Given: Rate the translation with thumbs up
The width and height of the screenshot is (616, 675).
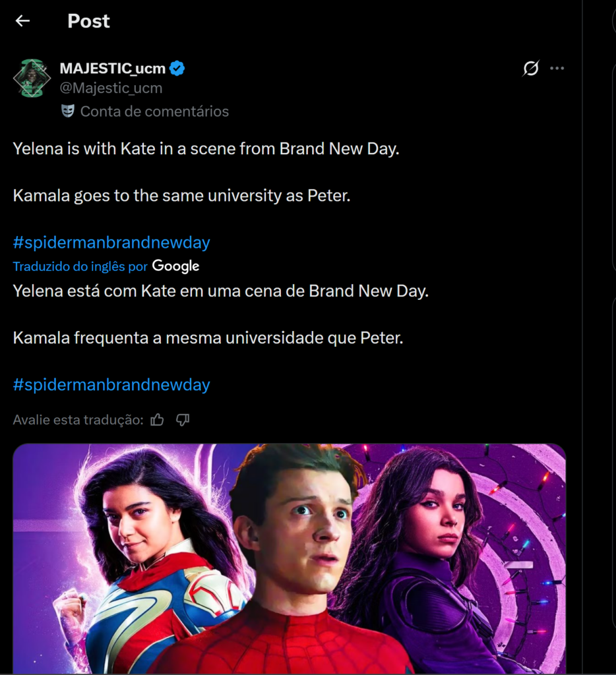Looking at the screenshot, I should coord(157,420).
